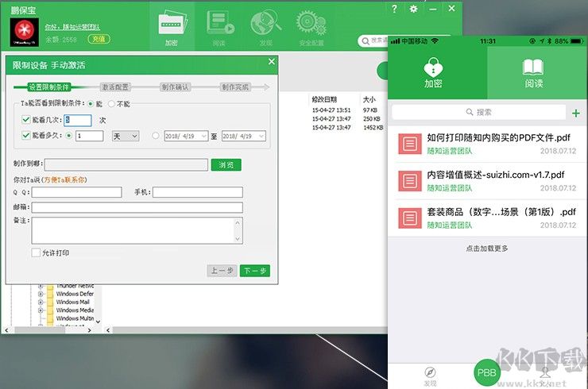Click the 上一步 previous button

pyautogui.click(x=222, y=271)
